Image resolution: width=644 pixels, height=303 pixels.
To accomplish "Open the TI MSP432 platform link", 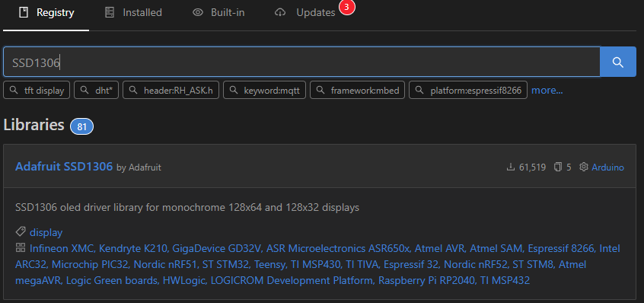I will pos(505,281).
